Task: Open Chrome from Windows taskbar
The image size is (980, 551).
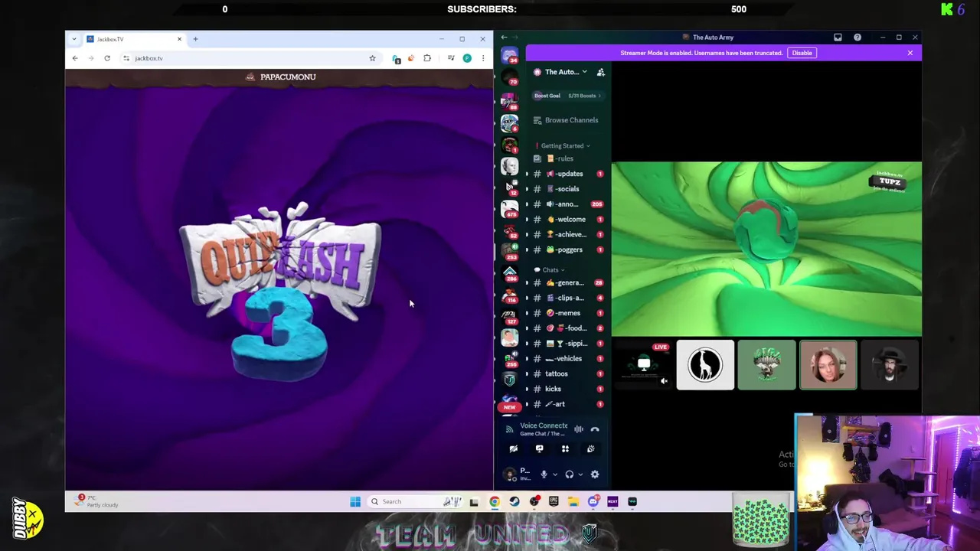Action: (x=495, y=502)
